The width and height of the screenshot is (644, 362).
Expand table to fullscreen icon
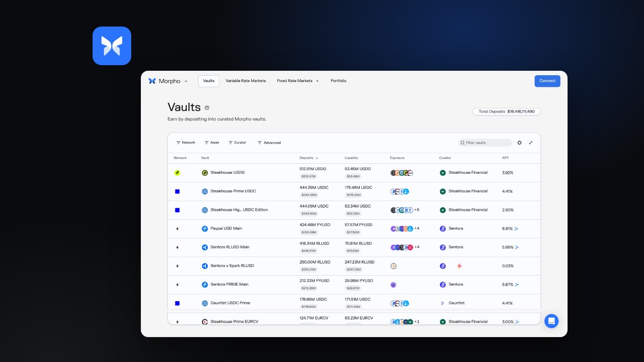coord(531,143)
